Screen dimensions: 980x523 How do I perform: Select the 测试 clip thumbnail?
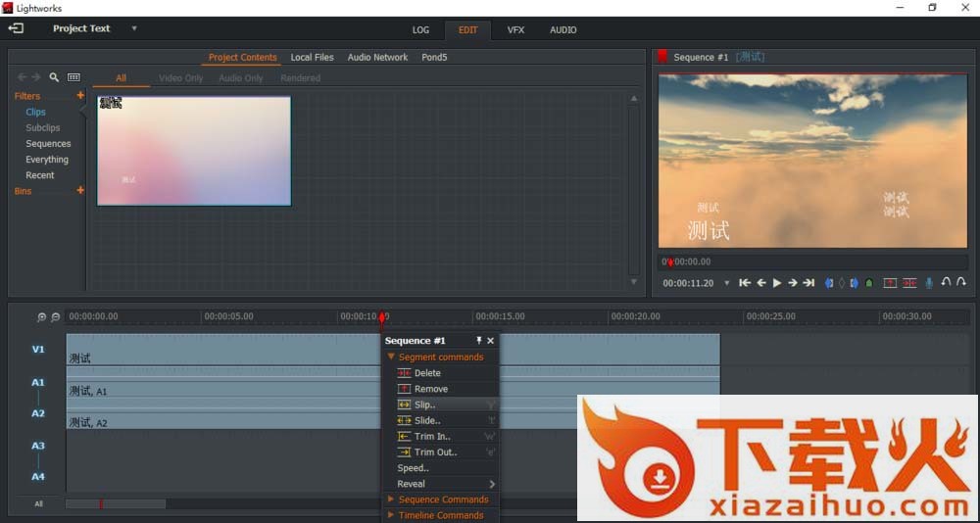click(194, 151)
